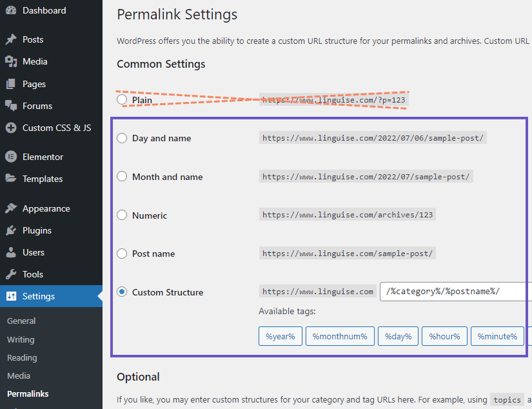Open the Reading settings submenu

tap(22, 358)
